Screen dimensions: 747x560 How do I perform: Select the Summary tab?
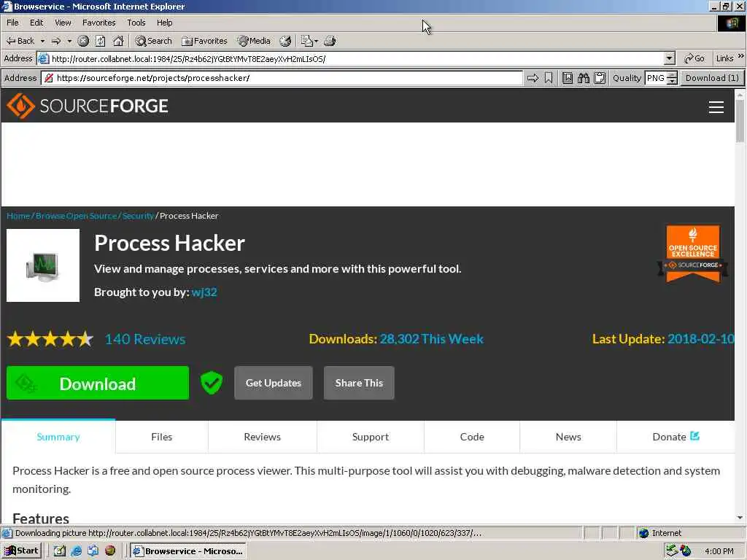58,437
